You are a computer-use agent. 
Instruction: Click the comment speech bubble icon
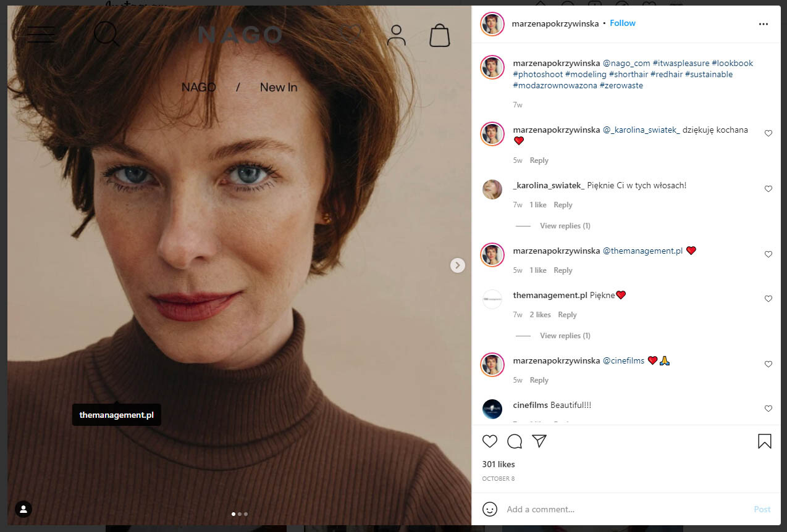[x=515, y=441]
